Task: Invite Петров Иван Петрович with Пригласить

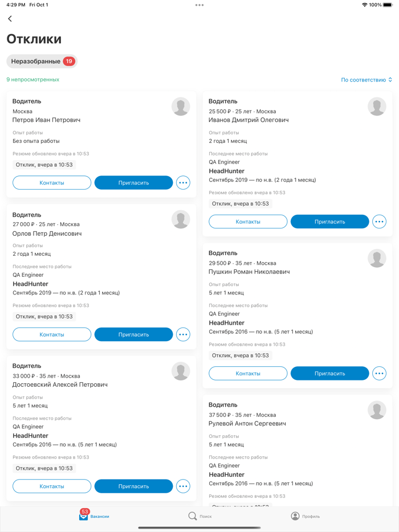Action: pos(133,183)
